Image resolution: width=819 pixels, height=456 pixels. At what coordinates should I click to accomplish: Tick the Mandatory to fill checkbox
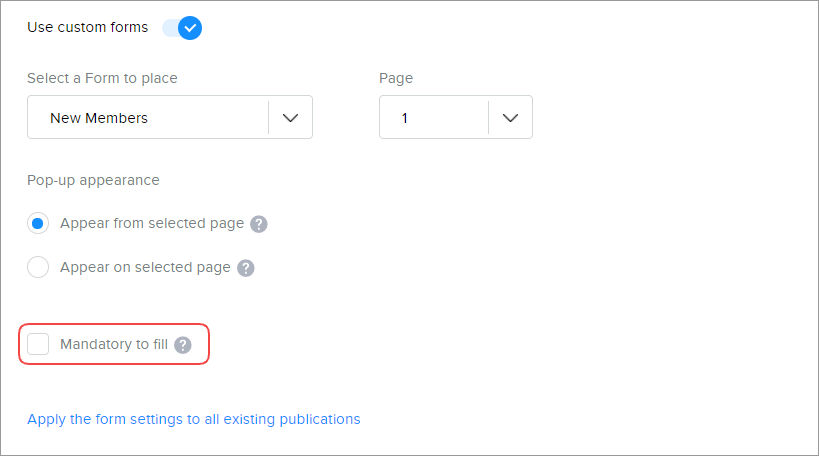[38, 344]
